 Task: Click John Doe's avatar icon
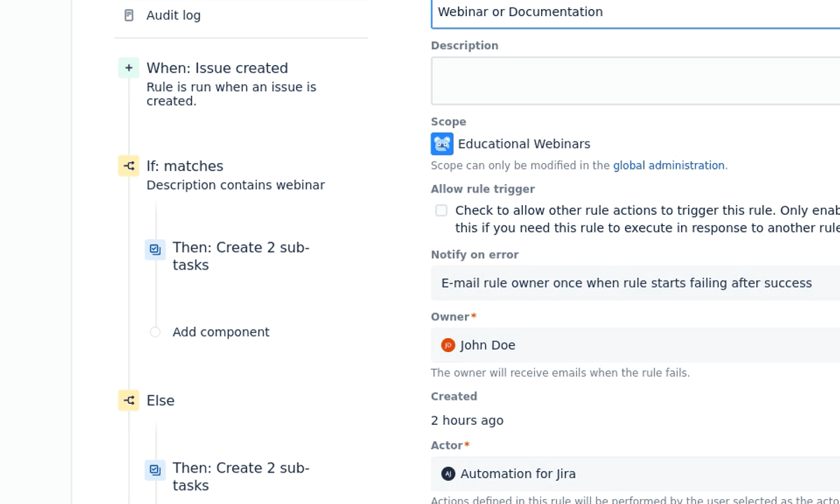[448, 345]
